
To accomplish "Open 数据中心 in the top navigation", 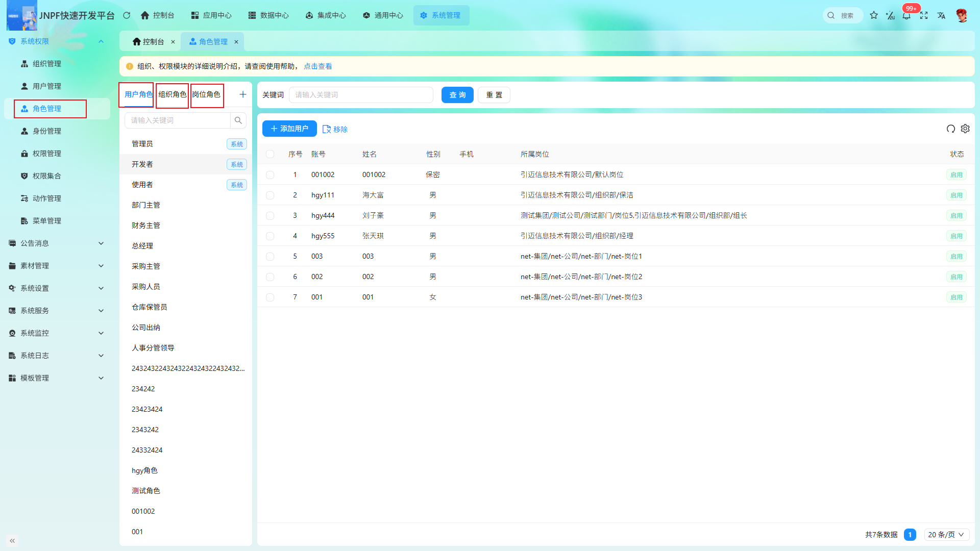I will point(268,15).
